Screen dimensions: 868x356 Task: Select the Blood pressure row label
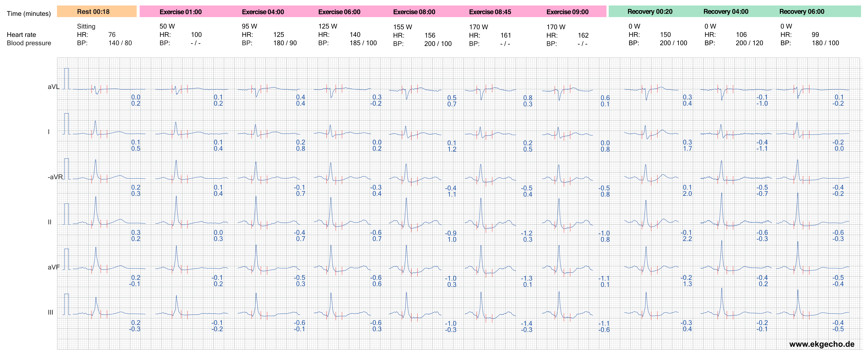tap(29, 43)
